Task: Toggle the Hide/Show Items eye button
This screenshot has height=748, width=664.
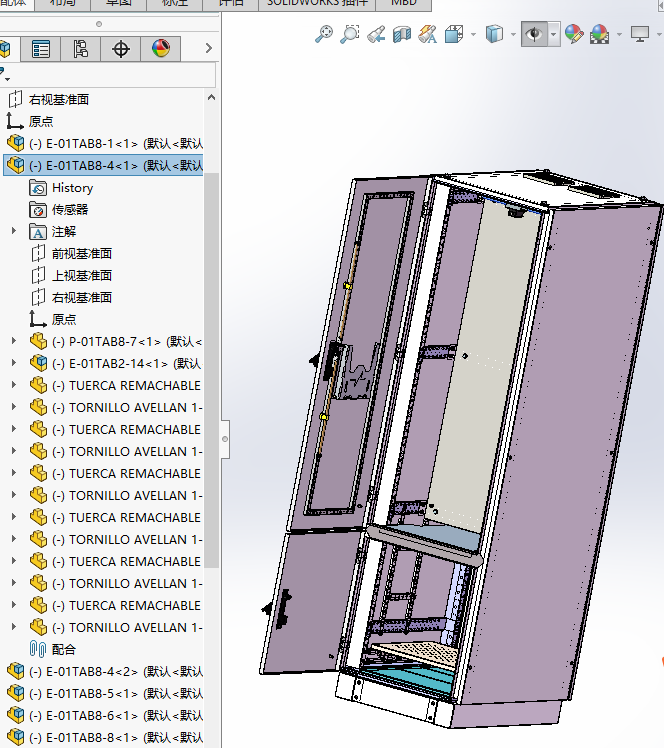Action: [534, 34]
